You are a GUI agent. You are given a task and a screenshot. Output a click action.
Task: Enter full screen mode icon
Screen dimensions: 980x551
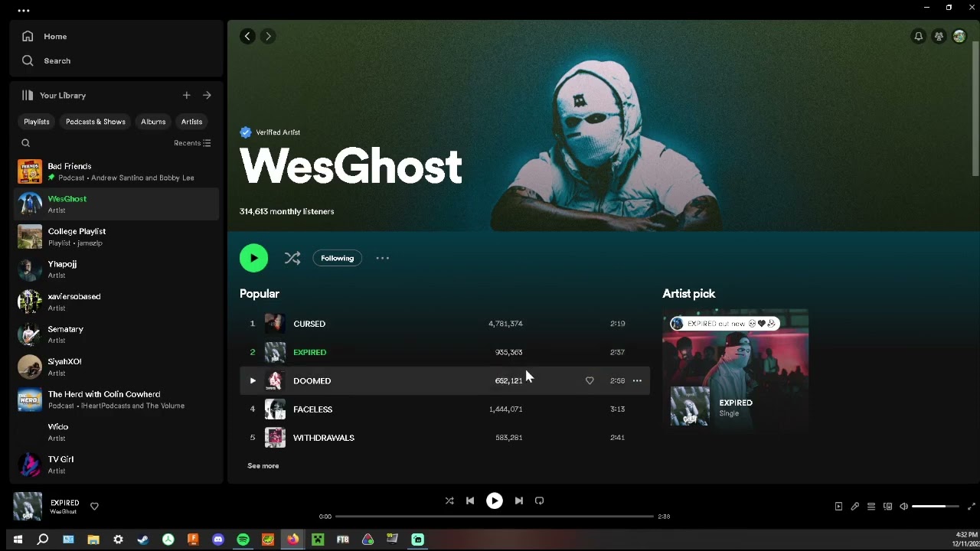click(x=972, y=507)
